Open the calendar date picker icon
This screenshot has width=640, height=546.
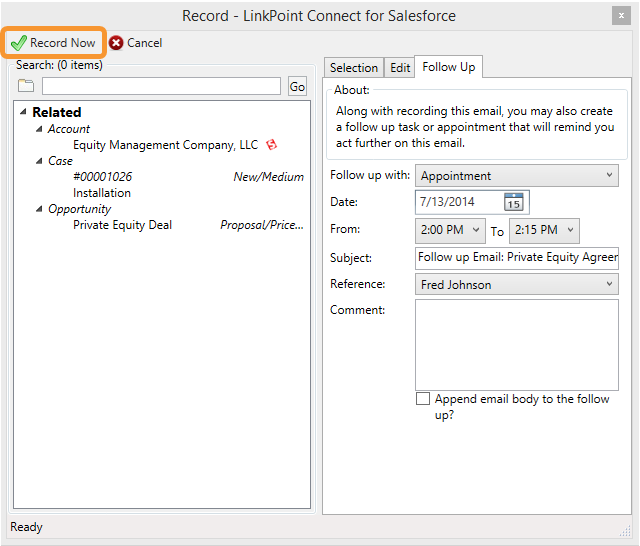(x=513, y=202)
